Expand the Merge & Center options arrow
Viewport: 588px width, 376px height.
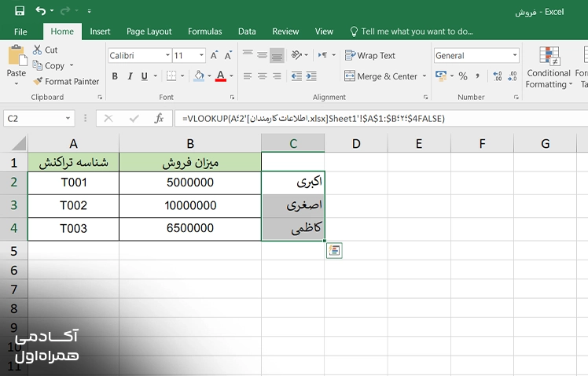coord(424,76)
